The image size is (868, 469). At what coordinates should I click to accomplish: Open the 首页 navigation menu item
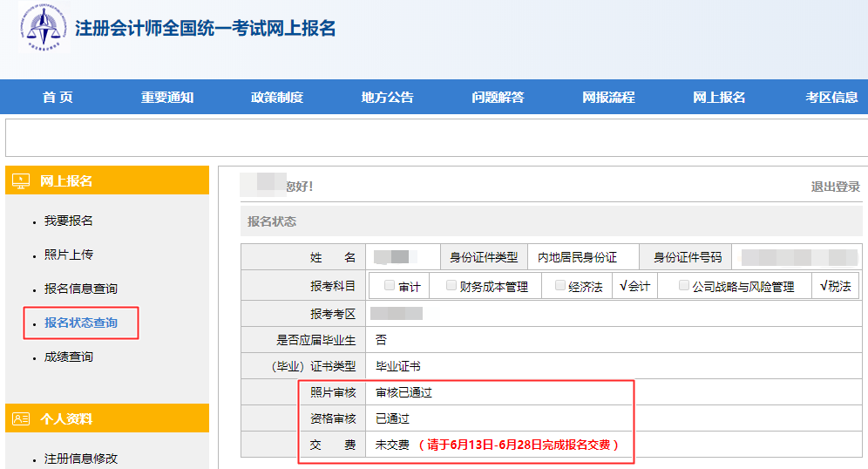58,98
